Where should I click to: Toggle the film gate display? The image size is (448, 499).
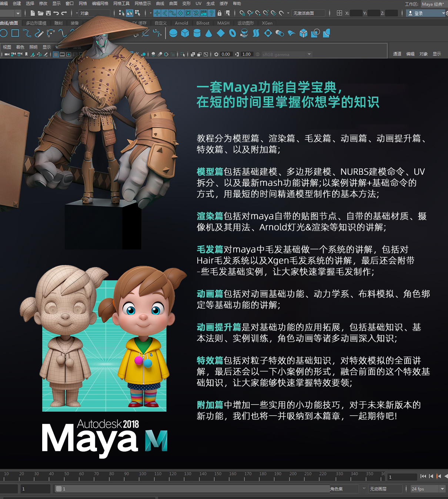[x=63, y=54]
